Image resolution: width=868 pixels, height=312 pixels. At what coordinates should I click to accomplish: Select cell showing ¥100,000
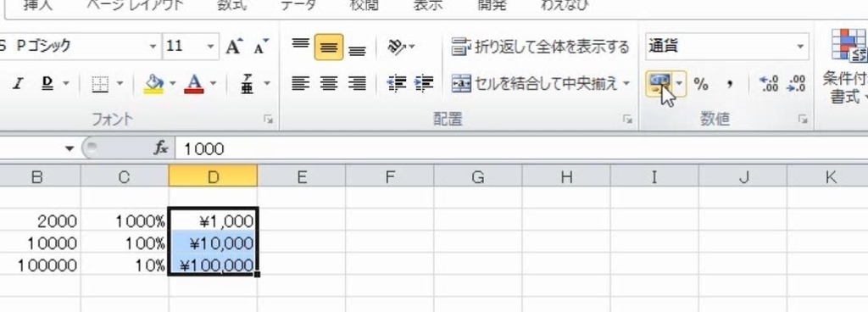(x=213, y=265)
